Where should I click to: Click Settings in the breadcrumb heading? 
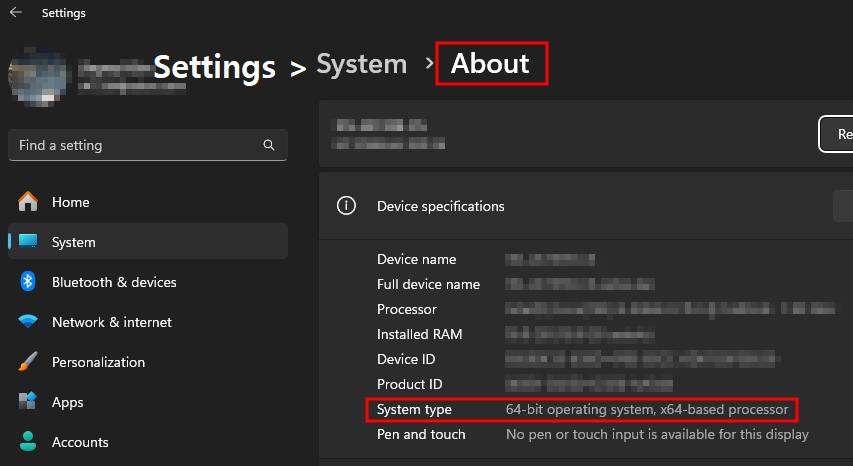214,67
